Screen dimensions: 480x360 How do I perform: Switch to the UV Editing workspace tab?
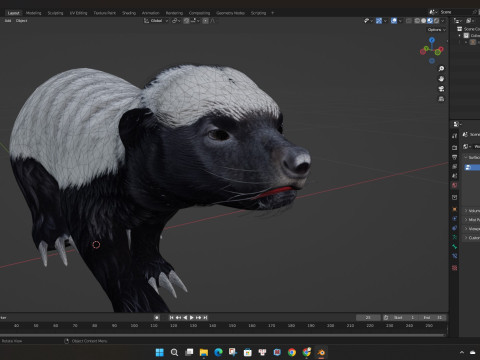[x=78, y=13]
